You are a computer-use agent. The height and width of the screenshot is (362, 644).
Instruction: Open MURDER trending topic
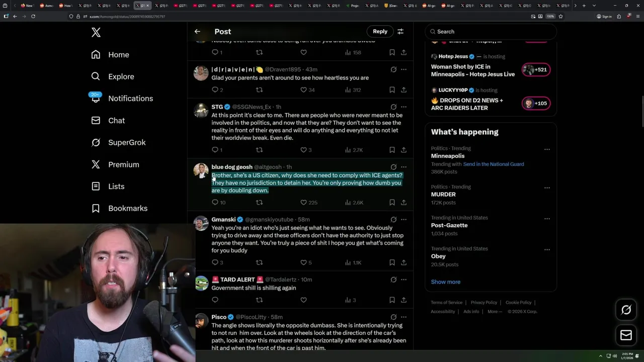(443, 195)
